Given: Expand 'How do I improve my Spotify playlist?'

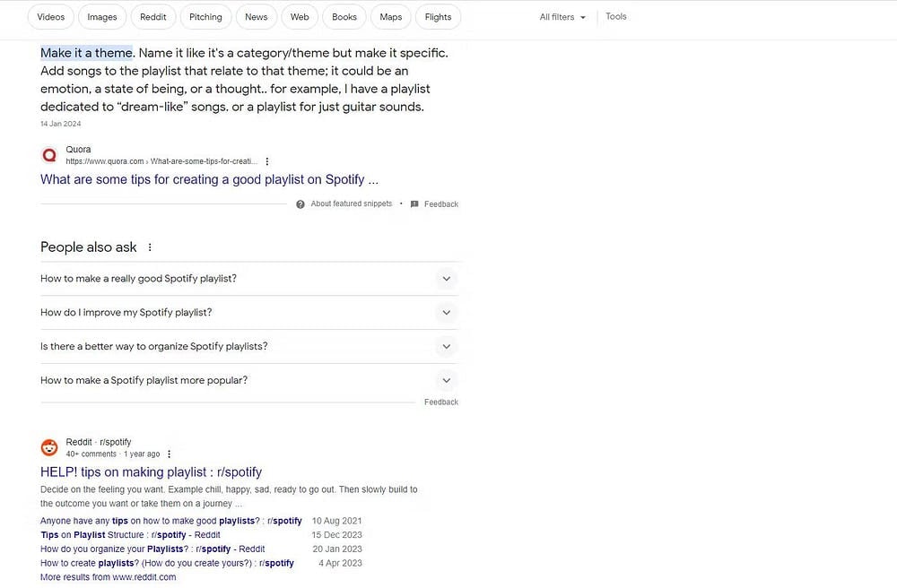Looking at the screenshot, I should [249, 313].
